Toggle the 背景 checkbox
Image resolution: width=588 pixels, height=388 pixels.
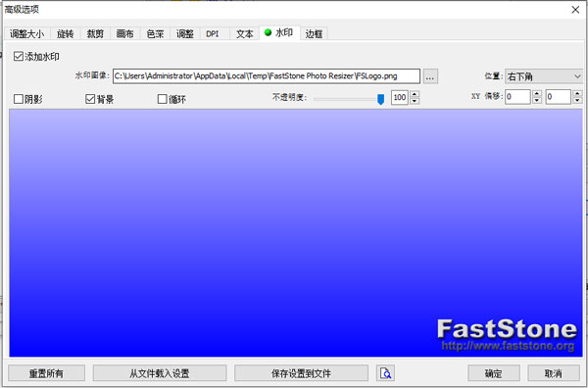point(100,99)
